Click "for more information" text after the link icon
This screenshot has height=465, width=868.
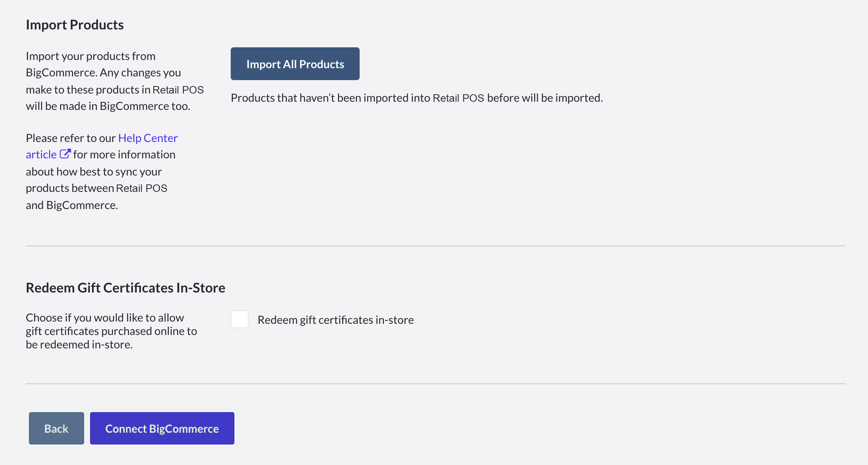click(124, 155)
